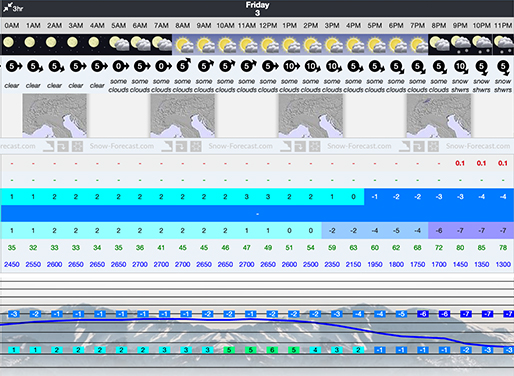The height and width of the screenshot is (376, 514).
Task: Click the freezing level value 1950
Action: point(375,264)
